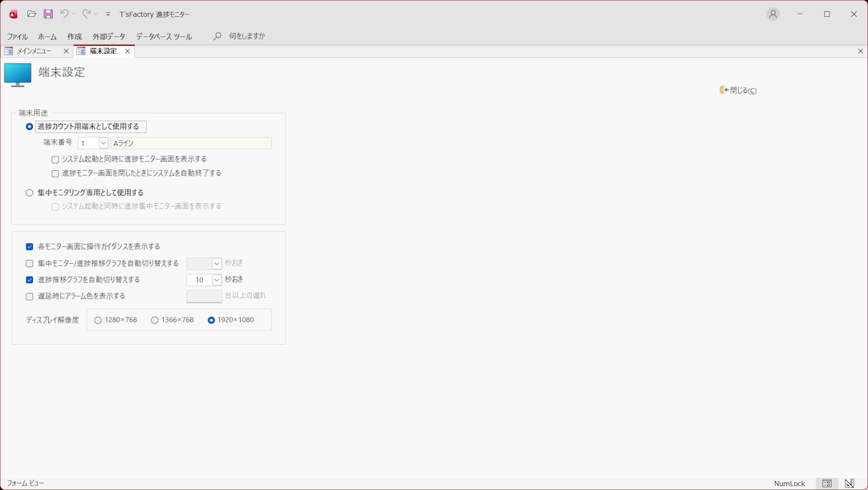Click the 閉じる(C) button
The height and width of the screenshot is (490, 868).
[738, 91]
